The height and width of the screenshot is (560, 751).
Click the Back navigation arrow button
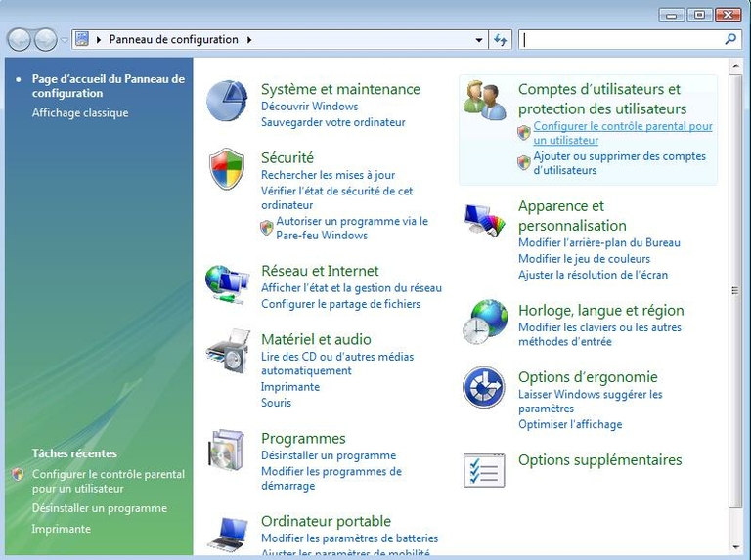(21, 40)
